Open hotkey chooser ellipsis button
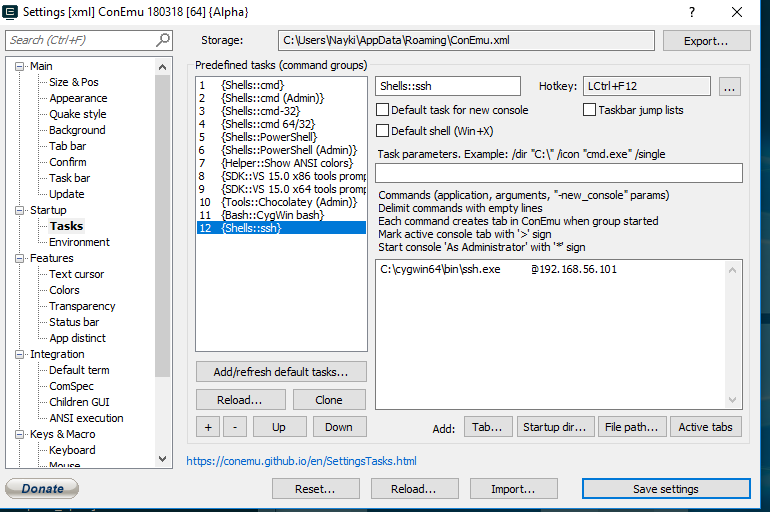This screenshot has height=512, width=770. (x=729, y=87)
